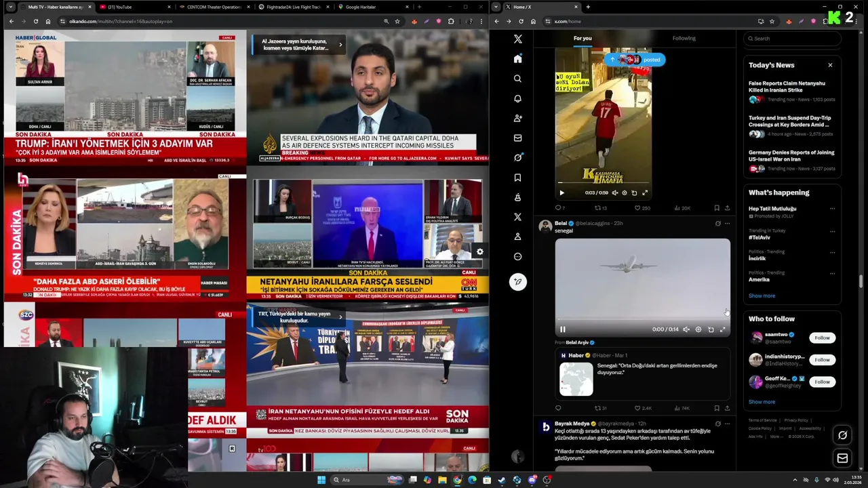Open Messages envelope in X sidebar
Screen dimensions: 868x488
coord(517,138)
